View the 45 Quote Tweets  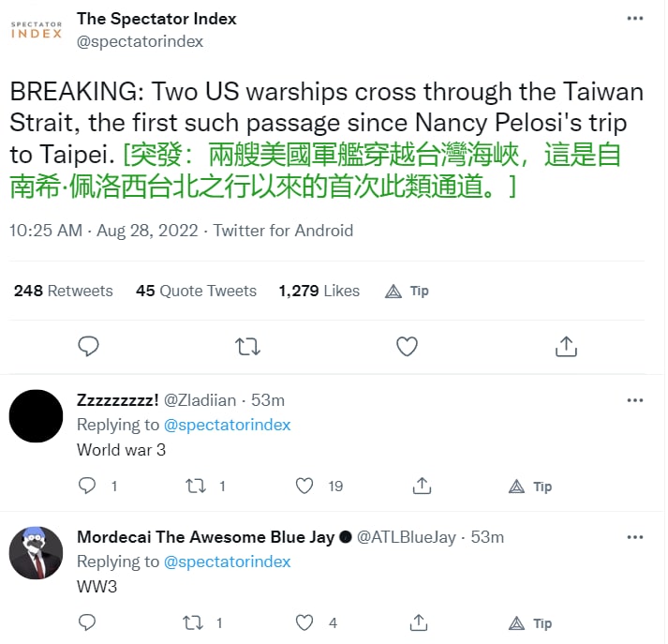[196, 291]
